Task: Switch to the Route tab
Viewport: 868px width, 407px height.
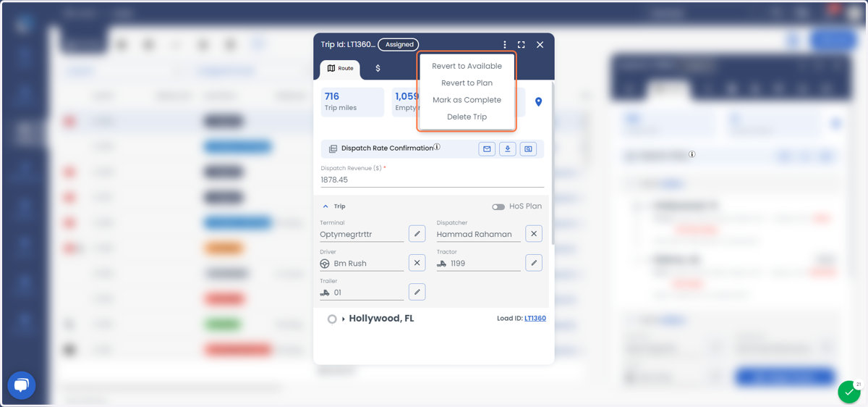Action: [340, 69]
